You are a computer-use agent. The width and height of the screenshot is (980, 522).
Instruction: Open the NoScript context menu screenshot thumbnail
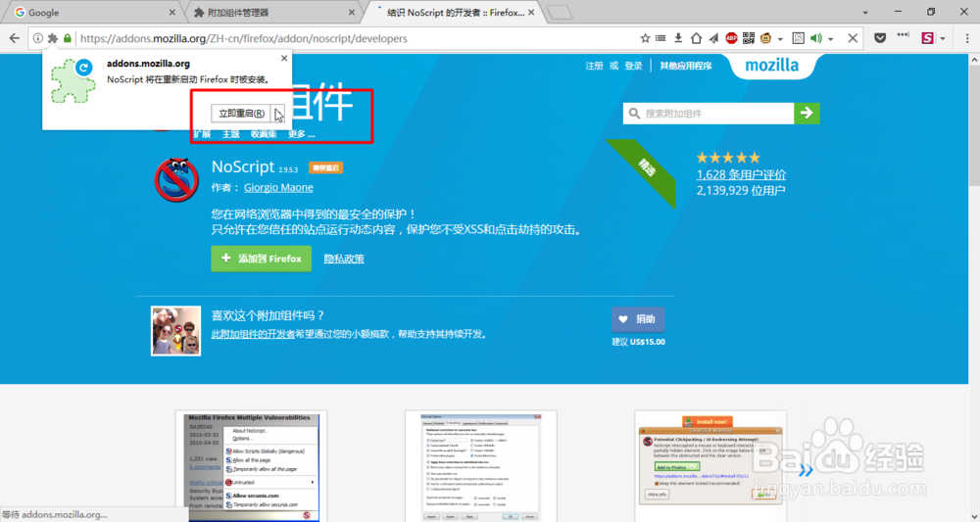(251, 466)
